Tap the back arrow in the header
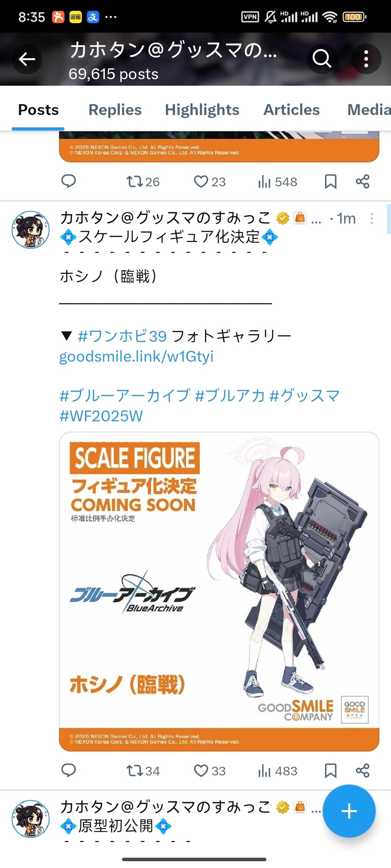This screenshot has height=868, width=391. coord(27,59)
